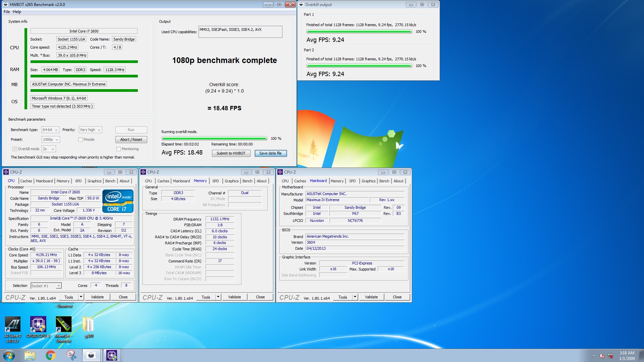The width and height of the screenshot is (644, 362).
Task: Launch Google Chrome from the taskbar
Action: click(x=51, y=355)
